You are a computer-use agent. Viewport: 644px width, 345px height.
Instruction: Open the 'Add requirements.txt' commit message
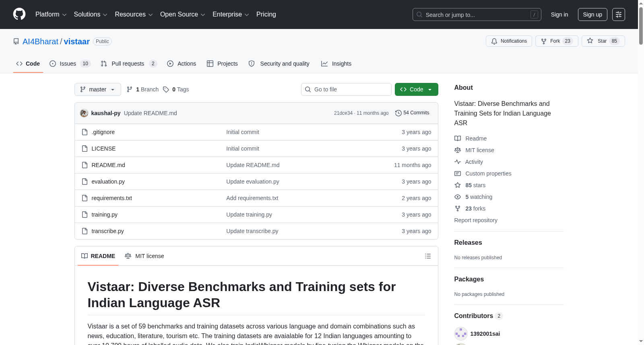coord(252,198)
